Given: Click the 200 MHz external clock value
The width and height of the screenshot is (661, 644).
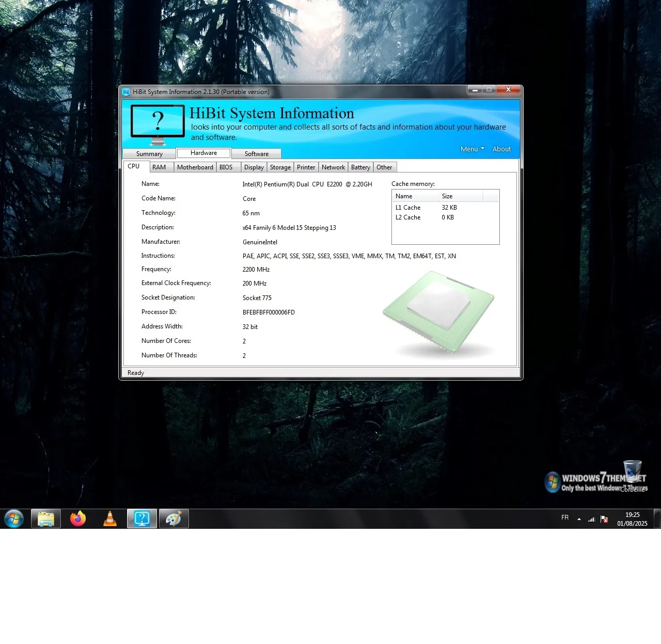Looking at the screenshot, I should (255, 284).
